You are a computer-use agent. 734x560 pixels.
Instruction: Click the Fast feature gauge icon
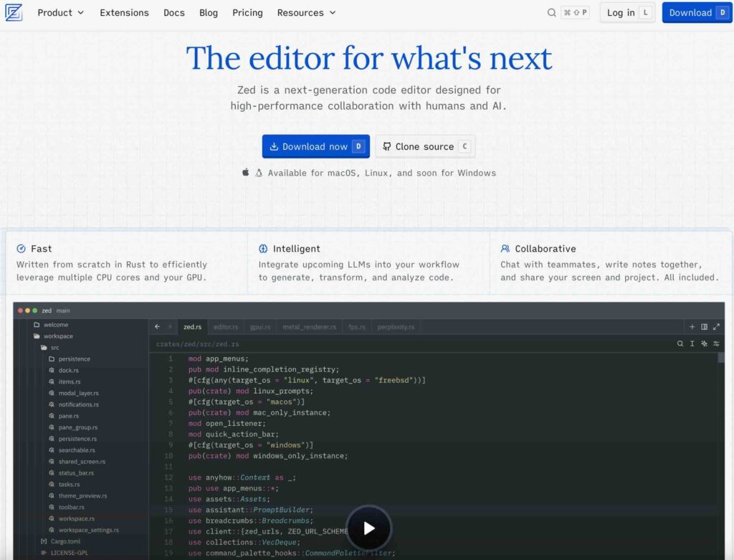point(21,249)
